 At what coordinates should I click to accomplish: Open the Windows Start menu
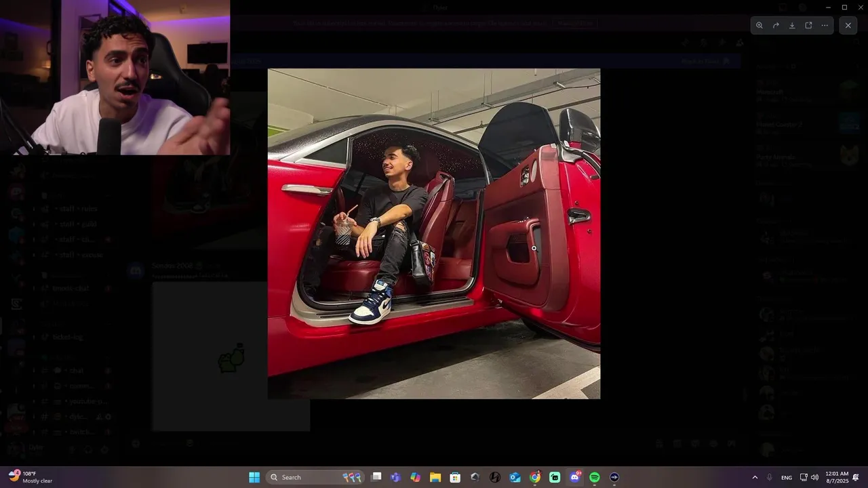tap(254, 477)
